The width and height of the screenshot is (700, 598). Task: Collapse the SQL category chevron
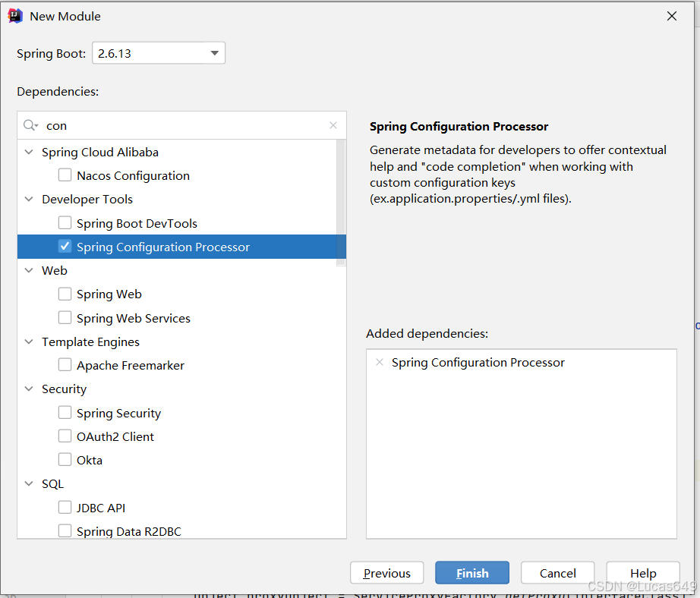click(x=29, y=483)
